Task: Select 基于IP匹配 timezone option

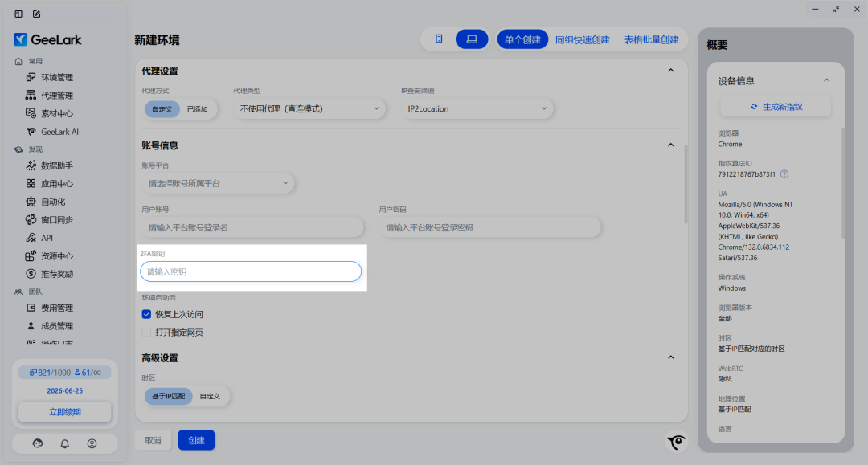Action: point(168,396)
